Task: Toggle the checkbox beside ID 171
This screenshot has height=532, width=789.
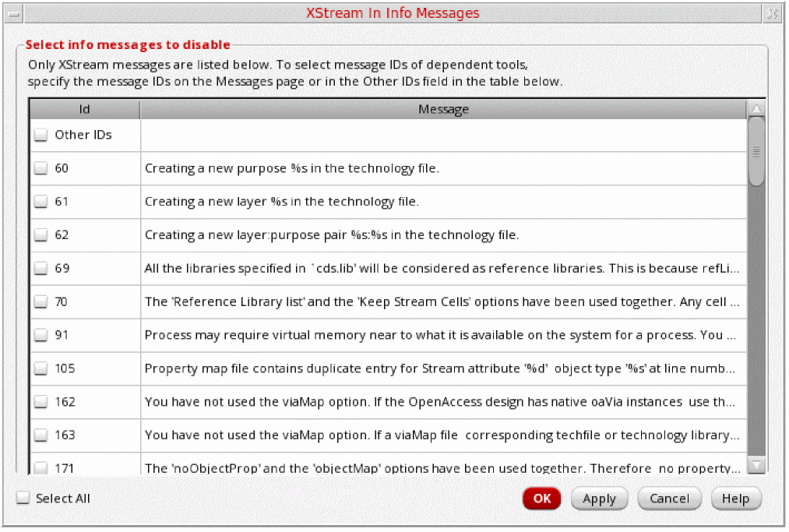Action: click(41, 468)
